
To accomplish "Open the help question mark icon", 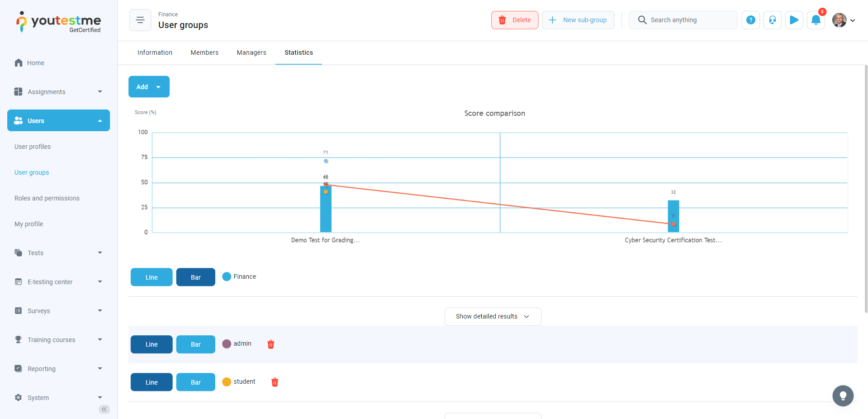I will [x=750, y=20].
